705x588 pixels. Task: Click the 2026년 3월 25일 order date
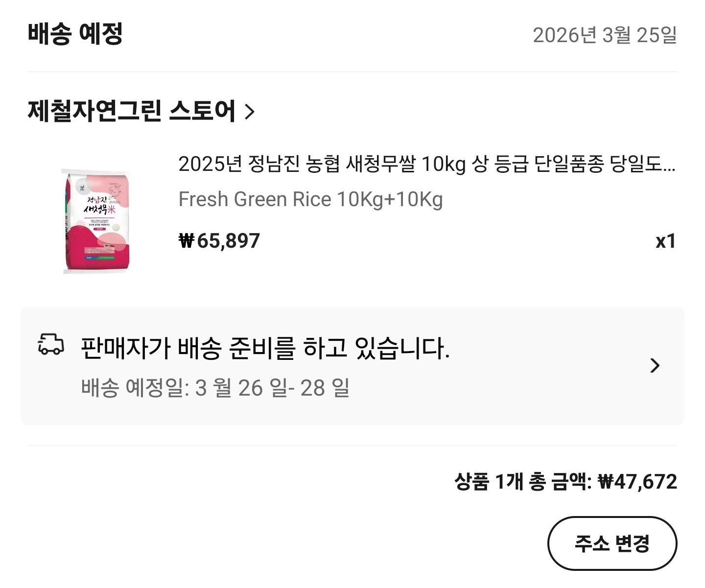coord(605,35)
